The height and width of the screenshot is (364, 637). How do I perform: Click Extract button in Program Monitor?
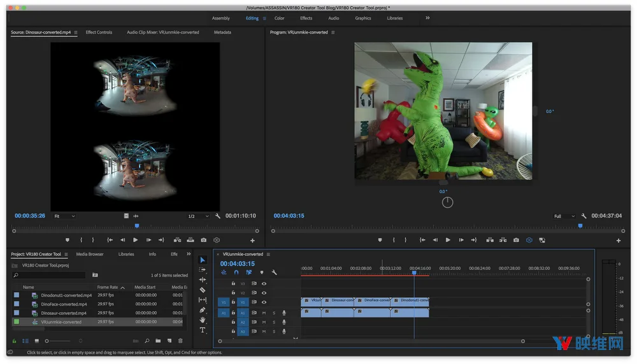pos(503,241)
